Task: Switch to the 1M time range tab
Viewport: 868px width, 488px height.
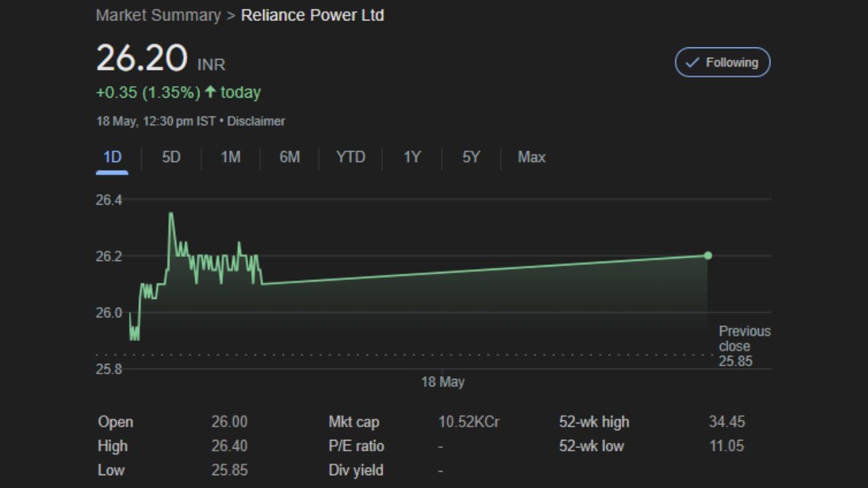Action: 231,157
